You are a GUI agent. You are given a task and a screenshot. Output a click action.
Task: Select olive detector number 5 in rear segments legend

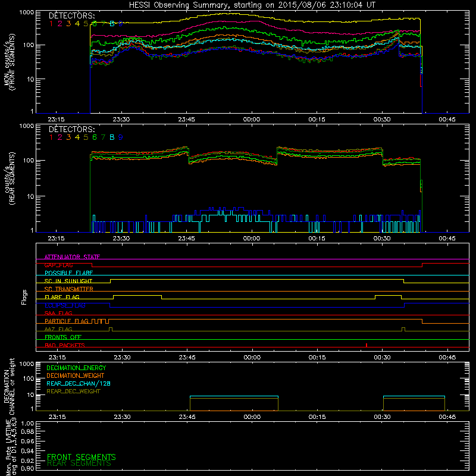click(86, 137)
